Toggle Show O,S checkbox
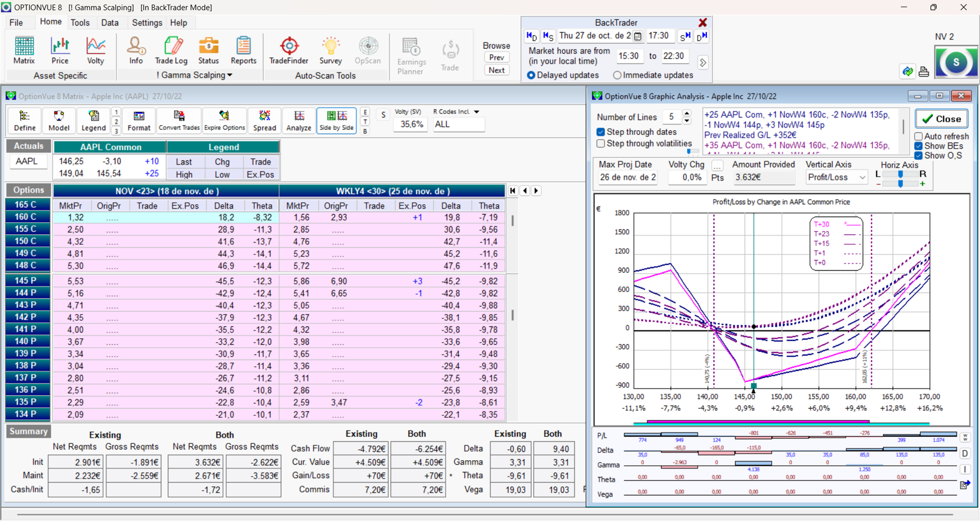 point(918,155)
